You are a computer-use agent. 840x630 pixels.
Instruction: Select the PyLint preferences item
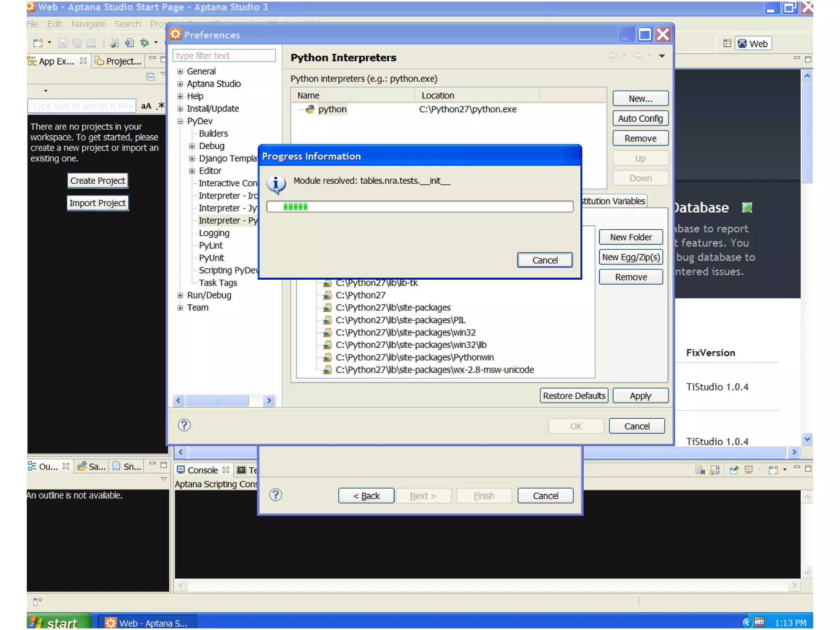tap(210, 246)
